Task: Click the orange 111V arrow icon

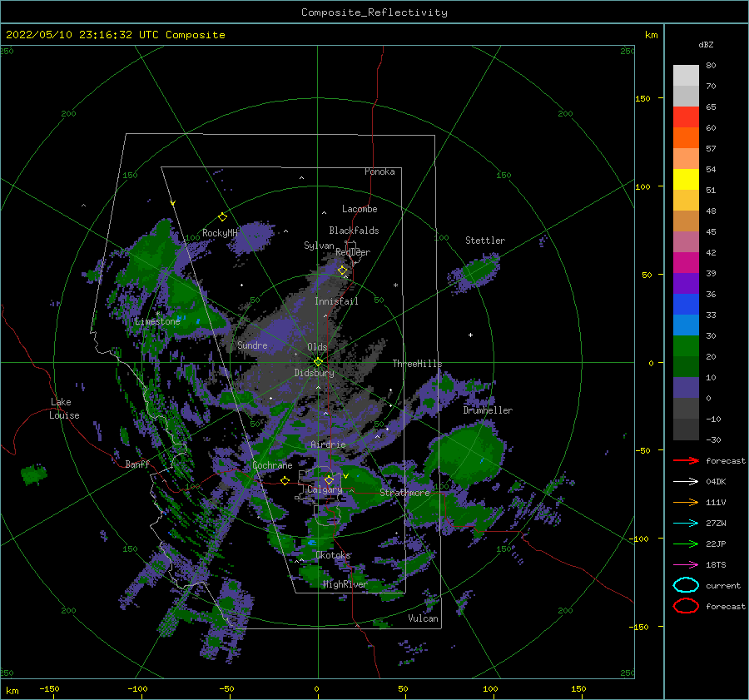Action: pos(686,502)
